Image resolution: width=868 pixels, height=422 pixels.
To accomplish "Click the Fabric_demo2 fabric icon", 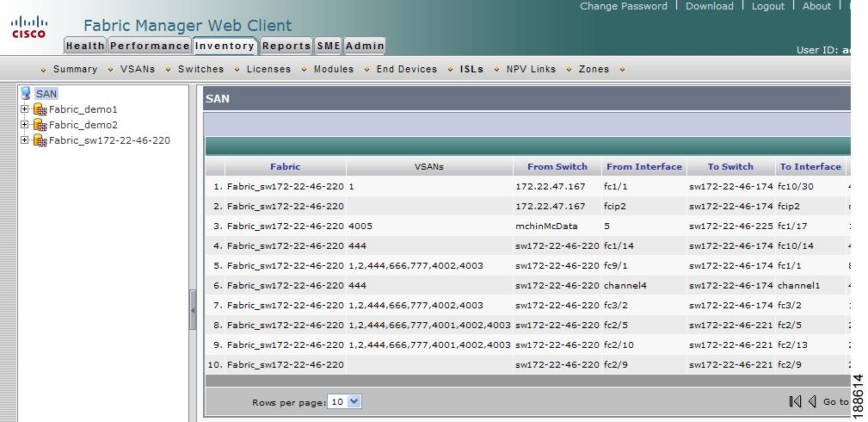I will (x=40, y=125).
